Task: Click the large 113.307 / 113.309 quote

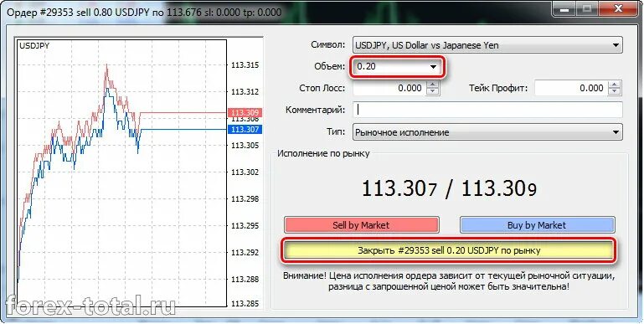Action: pyautogui.click(x=449, y=189)
